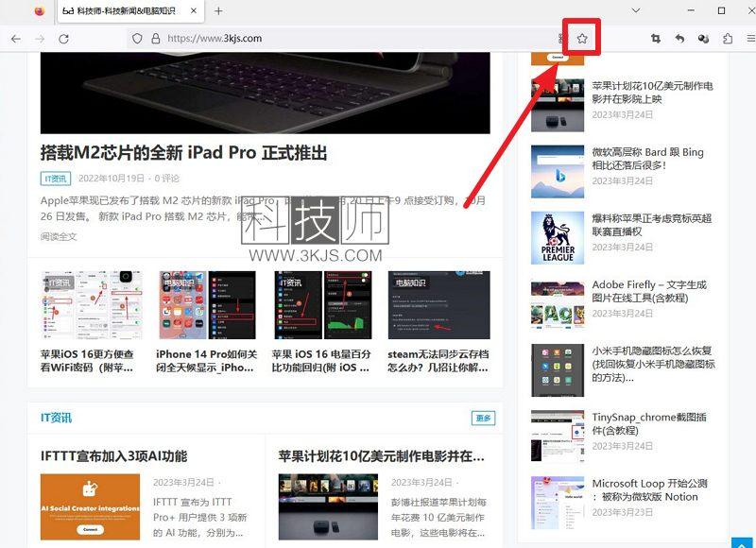Bookmark this page with the star
This screenshot has width=756, height=548.
(x=582, y=39)
